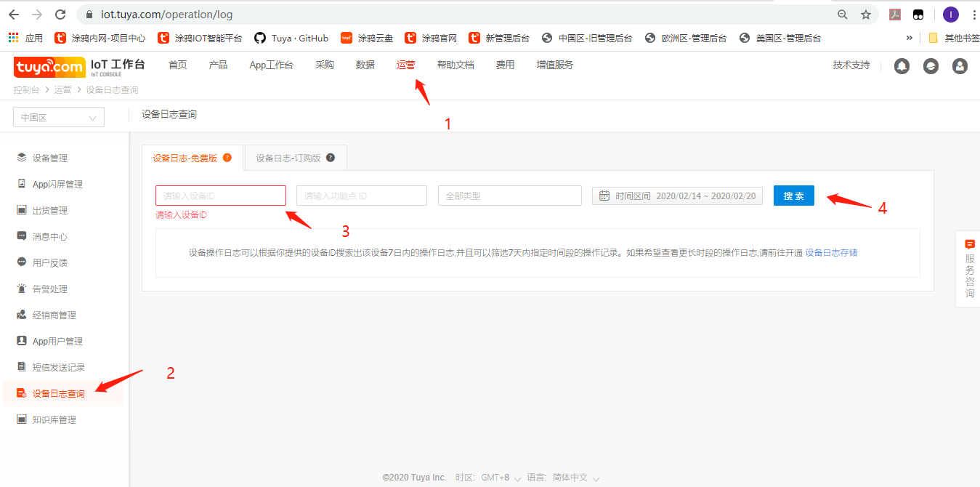Image resolution: width=980 pixels, height=487 pixels.
Task: Open the 中国区-旧管理后台 bookmark
Action: [587, 38]
